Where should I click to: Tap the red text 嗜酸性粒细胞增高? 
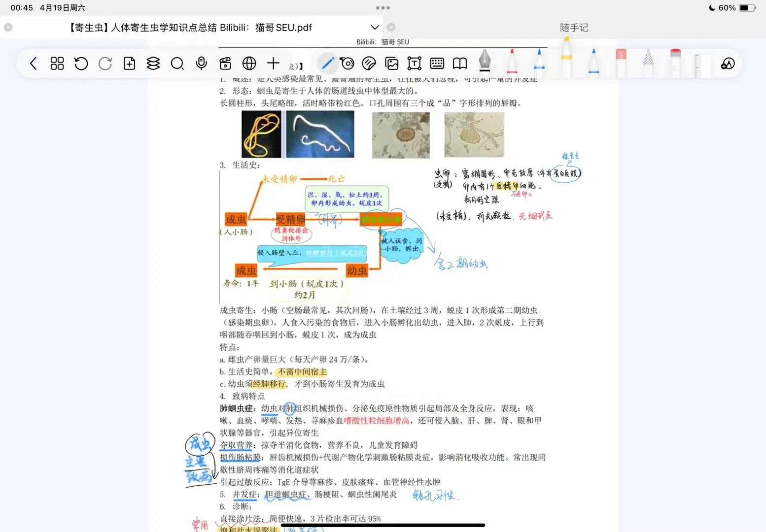[377, 421]
